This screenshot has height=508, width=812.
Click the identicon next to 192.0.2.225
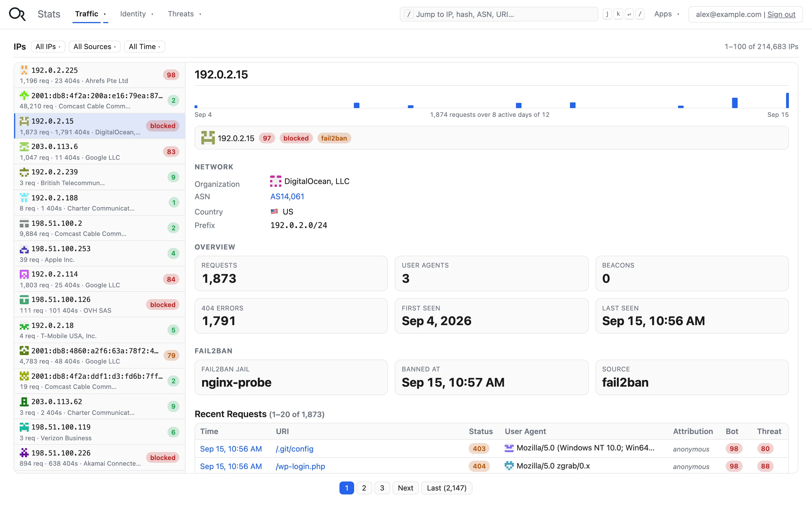tap(24, 70)
